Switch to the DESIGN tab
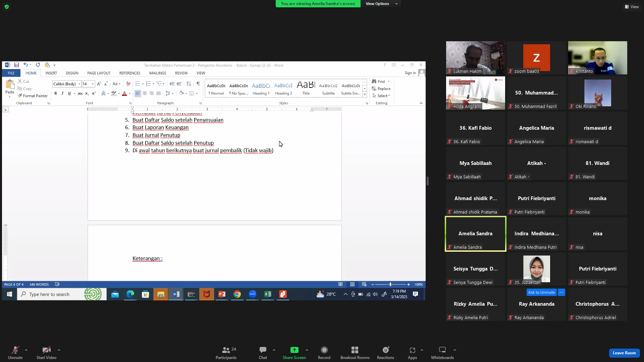 (x=72, y=73)
